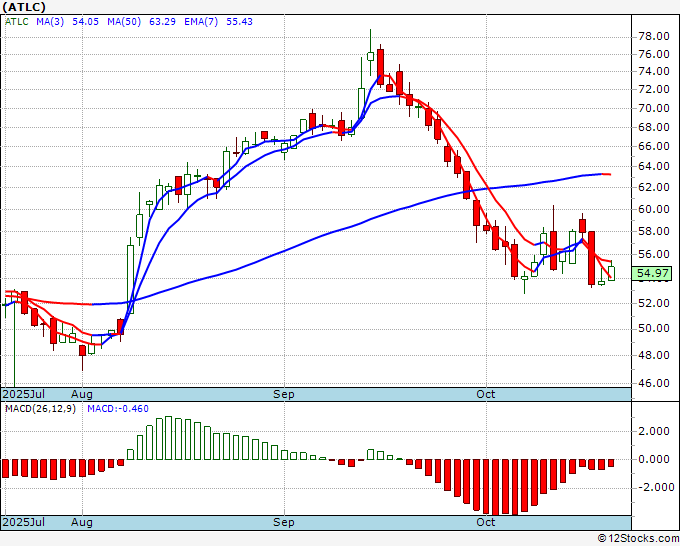Click the current price tag 54.97

[x=653, y=273]
